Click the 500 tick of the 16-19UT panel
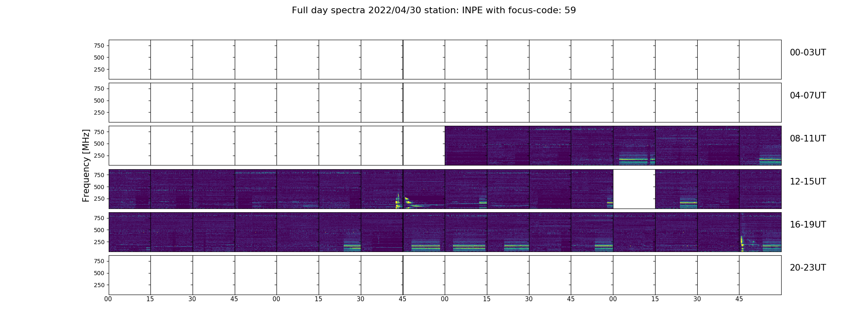 (99, 230)
